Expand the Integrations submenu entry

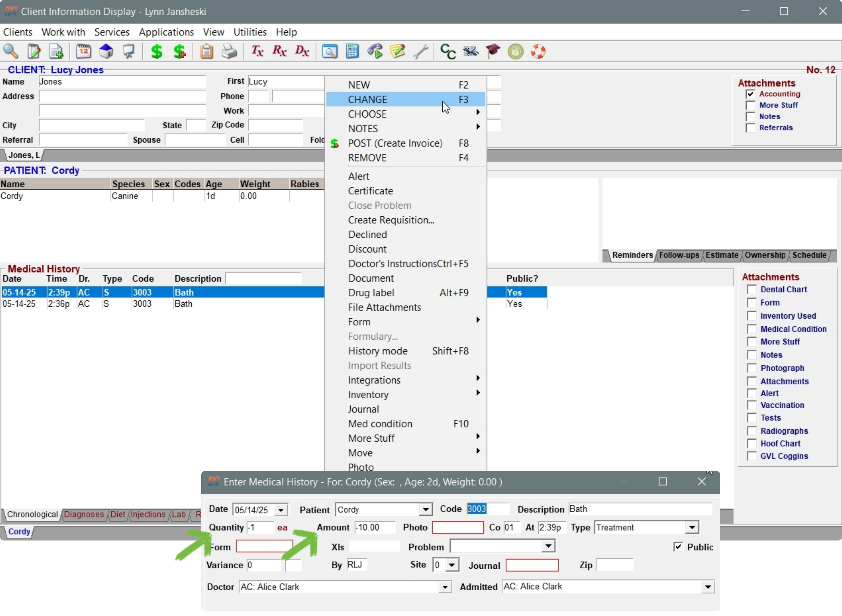(x=406, y=380)
